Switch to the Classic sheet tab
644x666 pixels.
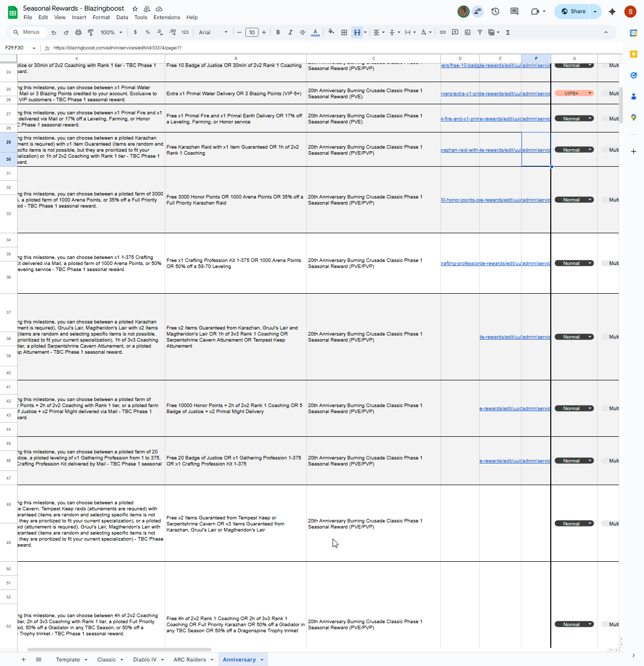pyautogui.click(x=106, y=659)
